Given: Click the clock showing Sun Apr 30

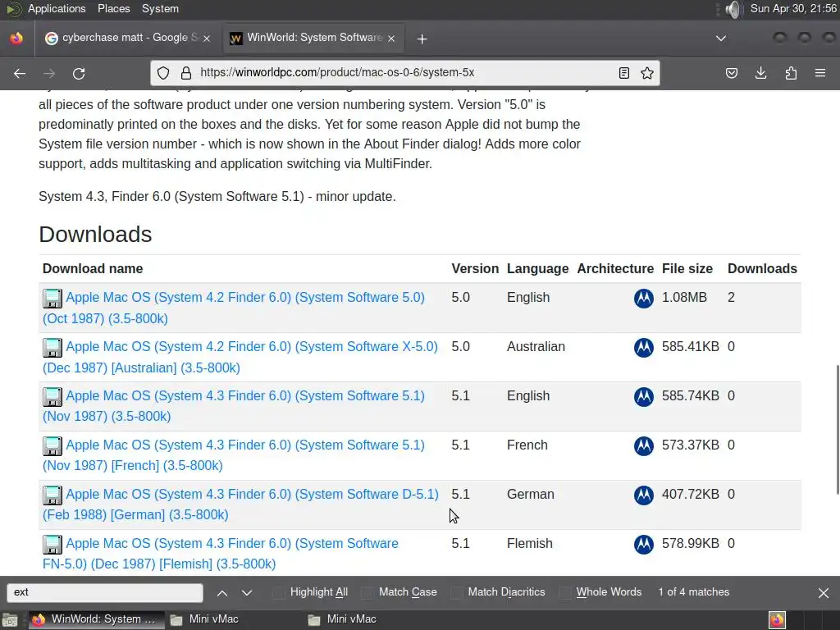Looking at the screenshot, I should (793, 8).
